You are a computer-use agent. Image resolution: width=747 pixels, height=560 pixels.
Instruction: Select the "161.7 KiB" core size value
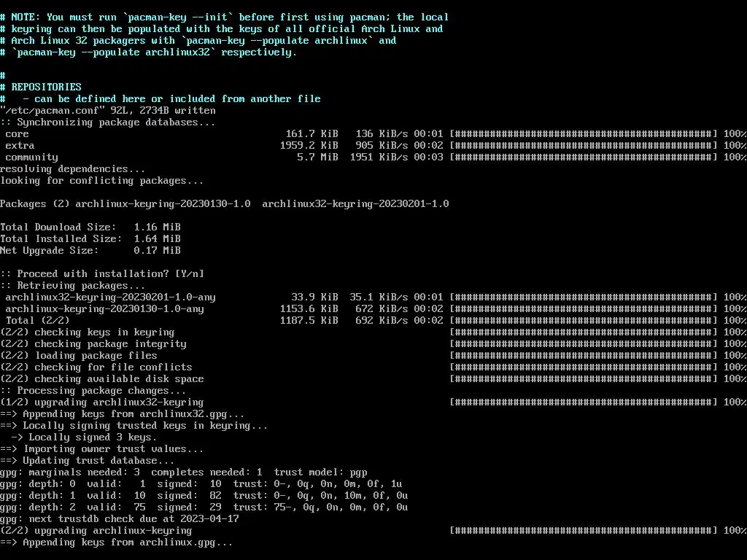[x=312, y=134]
